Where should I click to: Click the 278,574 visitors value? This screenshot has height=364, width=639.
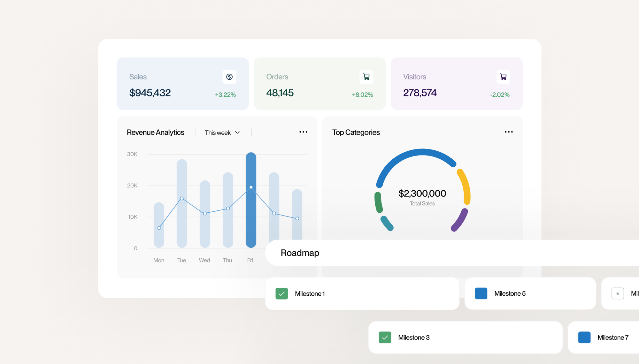tap(420, 93)
